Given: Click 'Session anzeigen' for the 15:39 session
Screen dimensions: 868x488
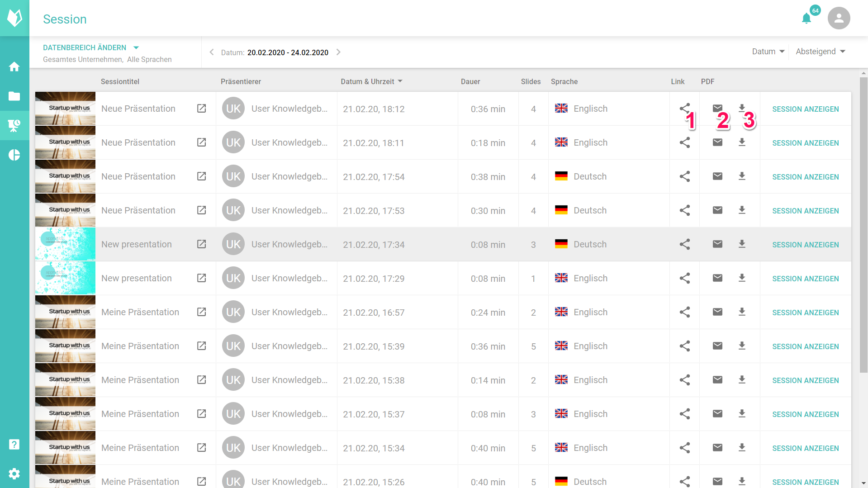Looking at the screenshot, I should pos(805,346).
